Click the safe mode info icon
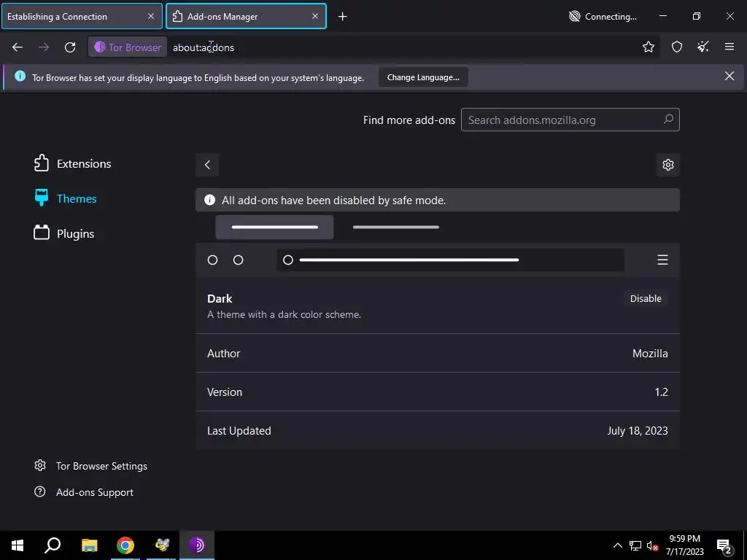Image resolution: width=747 pixels, height=560 pixels. (209, 200)
